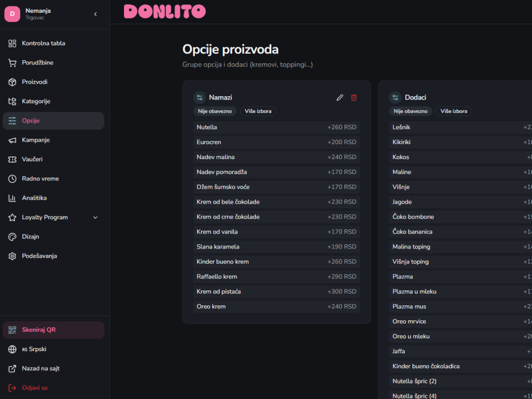532x399 pixels.
Task: Open the Radno vreme entry
Action: pos(53,179)
